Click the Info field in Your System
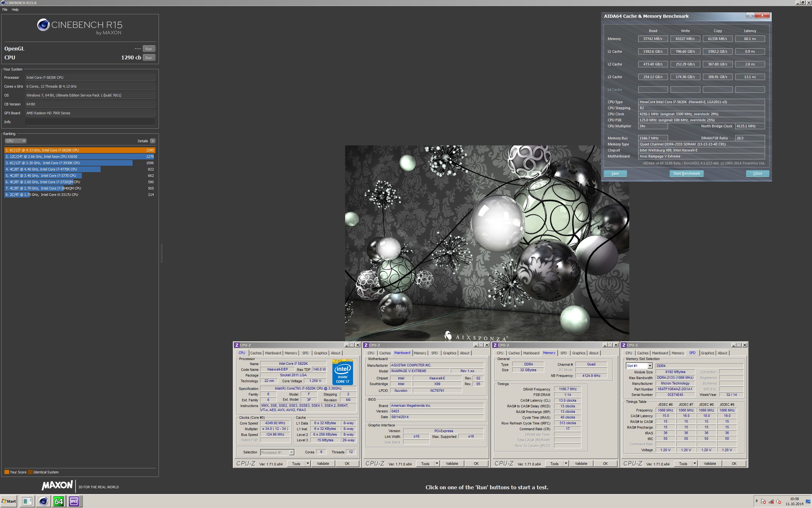 (90, 122)
